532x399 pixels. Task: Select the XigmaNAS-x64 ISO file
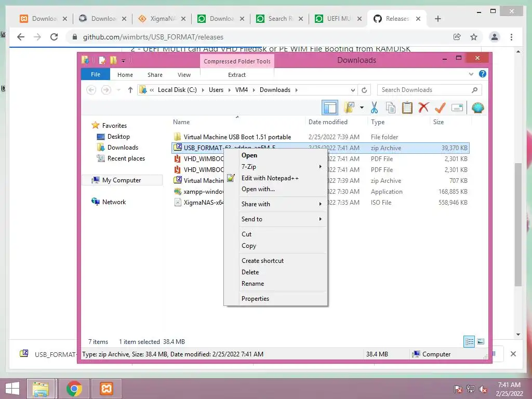coord(199,203)
